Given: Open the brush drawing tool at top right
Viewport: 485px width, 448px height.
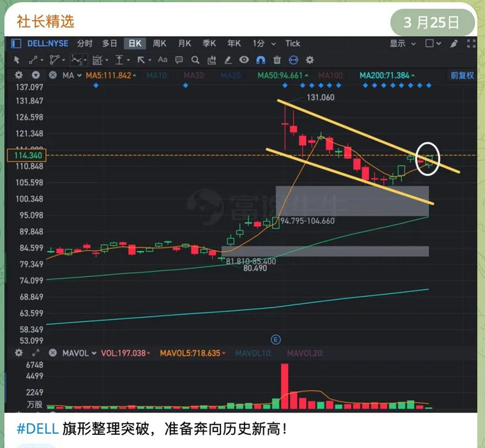Looking at the screenshot, I should 454,44.
